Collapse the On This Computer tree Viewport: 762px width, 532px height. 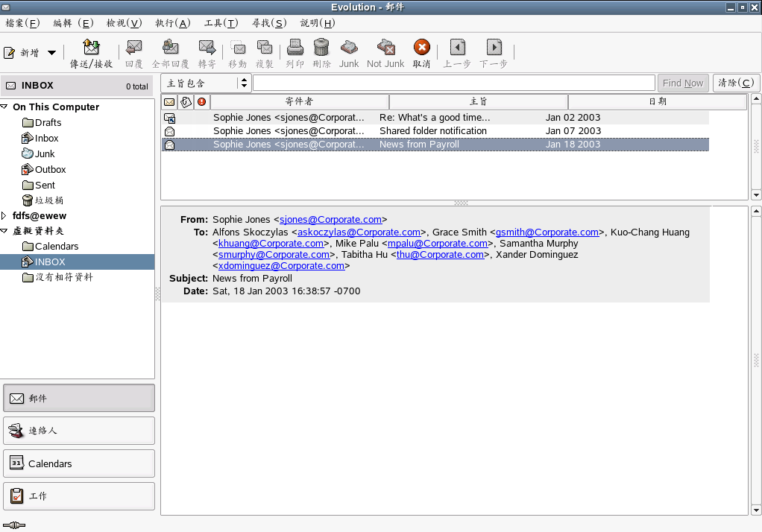coord(5,107)
